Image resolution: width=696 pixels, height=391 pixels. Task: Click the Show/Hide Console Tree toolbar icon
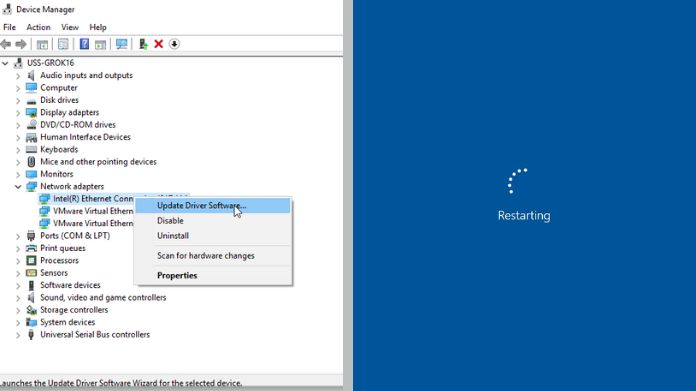[42, 44]
